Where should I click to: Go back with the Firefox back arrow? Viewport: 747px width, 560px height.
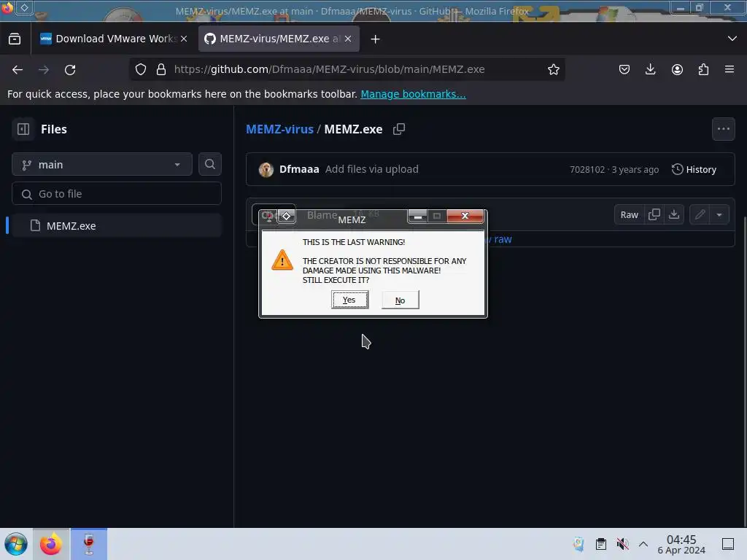point(18,69)
